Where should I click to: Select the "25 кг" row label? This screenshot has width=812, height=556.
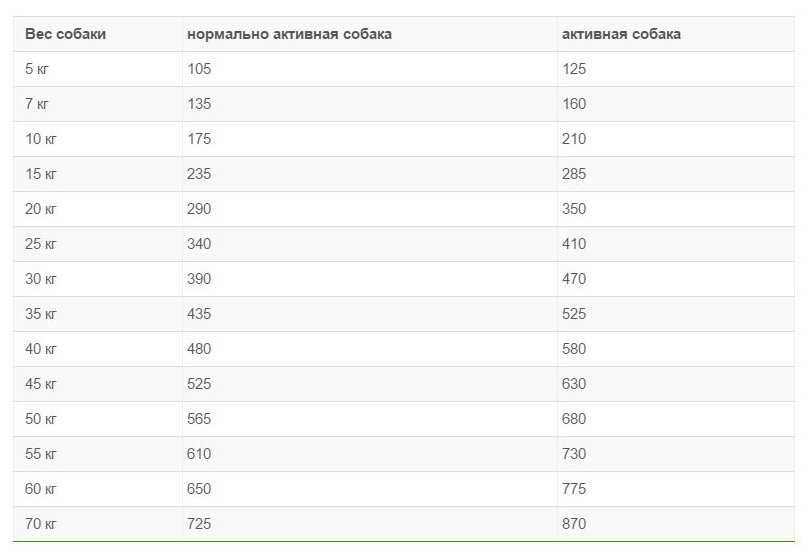40,244
